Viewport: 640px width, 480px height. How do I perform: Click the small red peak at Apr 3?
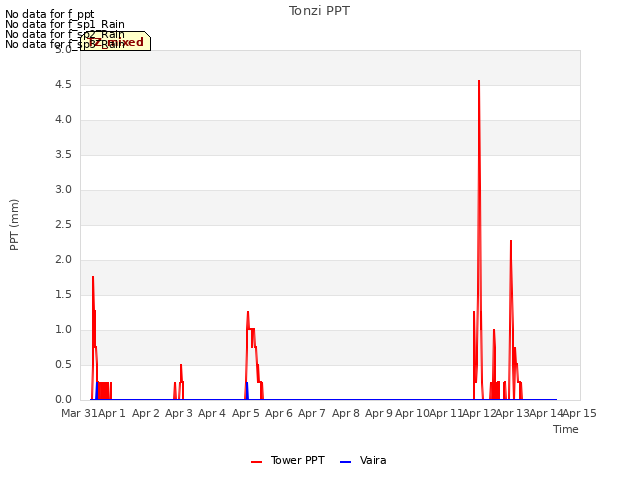(x=181, y=365)
